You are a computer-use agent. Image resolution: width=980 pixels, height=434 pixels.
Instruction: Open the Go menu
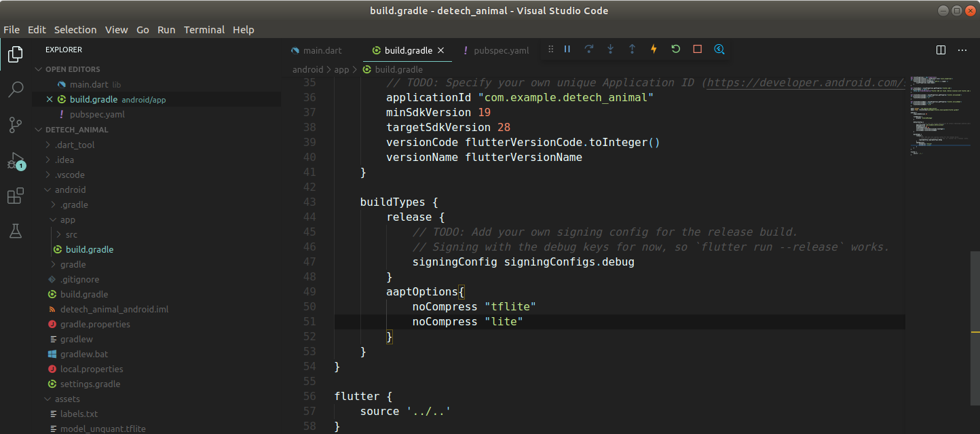click(143, 30)
